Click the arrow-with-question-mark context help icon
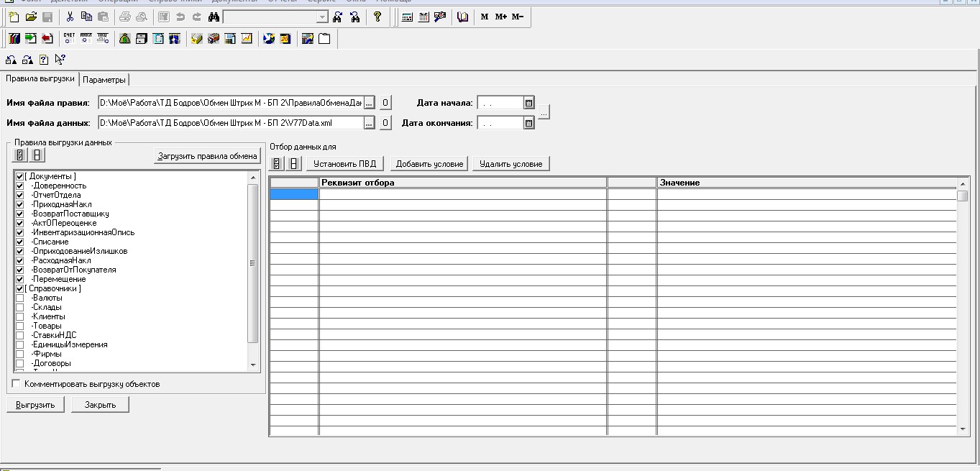The width and height of the screenshot is (980, 471). (x=60, y=60)
